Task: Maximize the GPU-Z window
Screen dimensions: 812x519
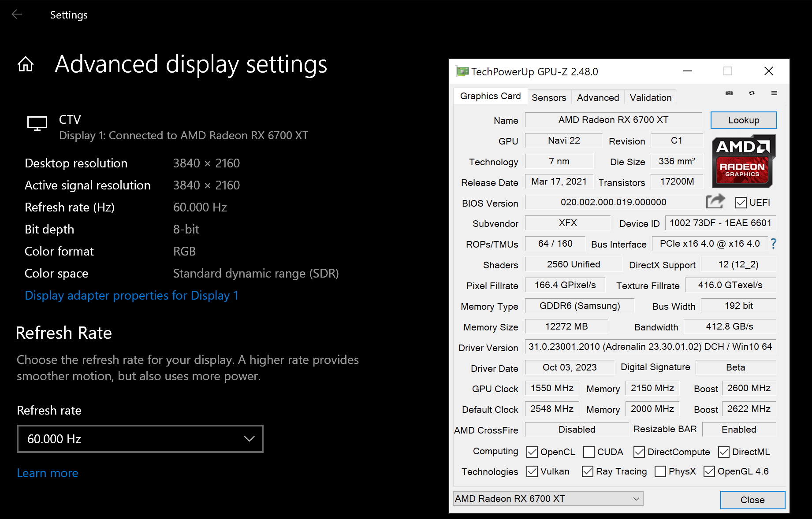Action: (728, 71)
